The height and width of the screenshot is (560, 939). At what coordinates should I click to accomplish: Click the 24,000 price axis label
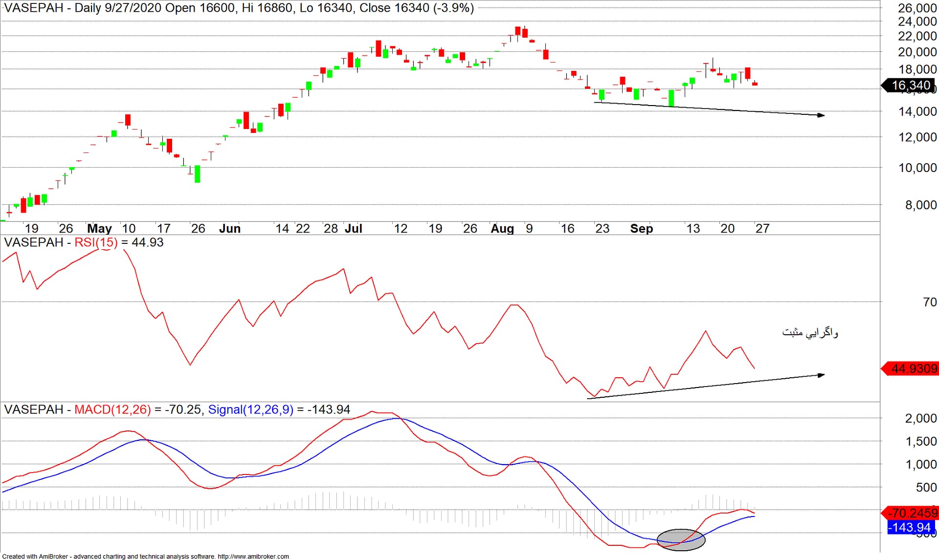click(x=917, y=22)
